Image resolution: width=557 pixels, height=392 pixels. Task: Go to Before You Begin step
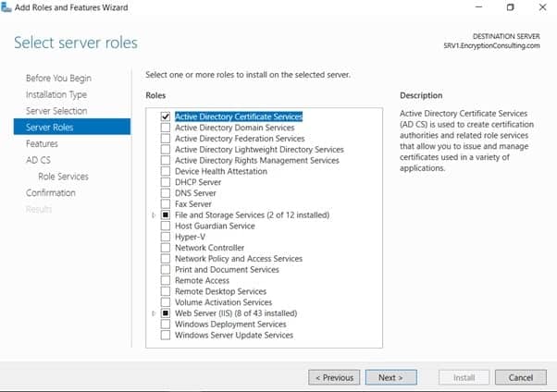(x=58, y=79)
